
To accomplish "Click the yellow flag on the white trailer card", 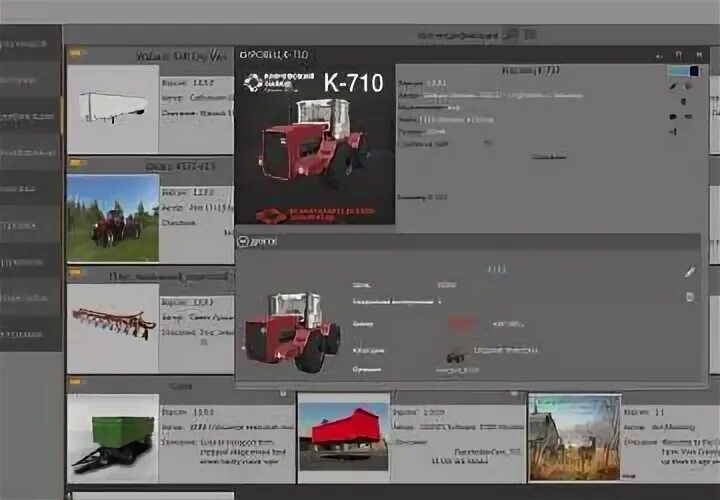I will 76,53.
